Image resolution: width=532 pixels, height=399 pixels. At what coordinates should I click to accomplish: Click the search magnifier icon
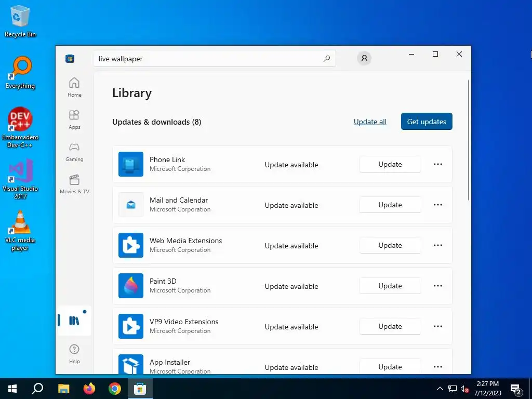[327, 59]
